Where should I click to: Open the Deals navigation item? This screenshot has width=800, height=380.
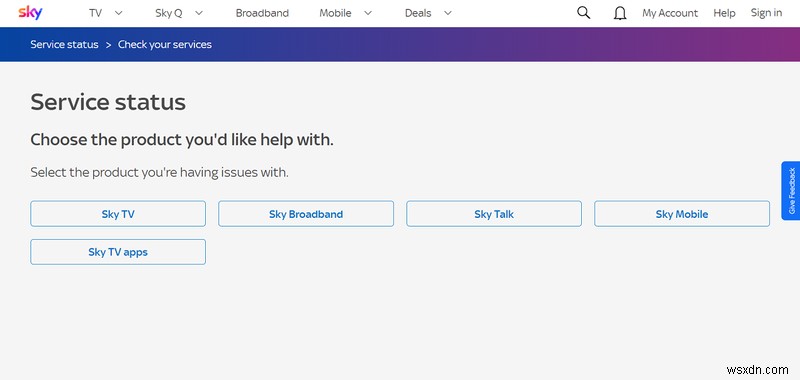pos(418,13)
